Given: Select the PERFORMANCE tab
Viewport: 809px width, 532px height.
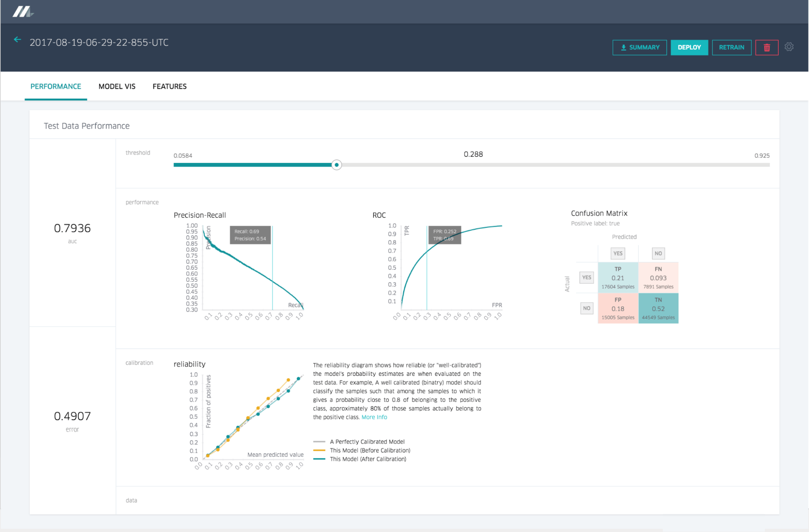Looking at the screenshot, I should tap(55, 86).
